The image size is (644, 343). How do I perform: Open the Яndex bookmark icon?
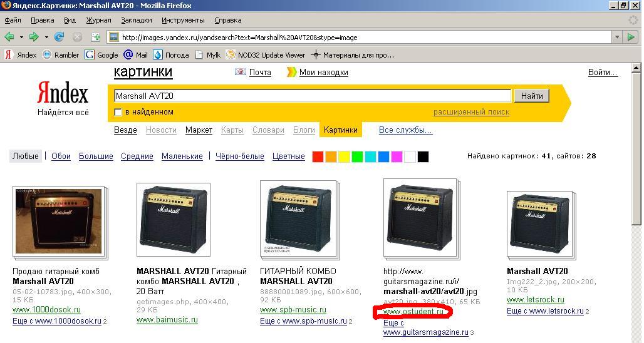click(8, 54)
